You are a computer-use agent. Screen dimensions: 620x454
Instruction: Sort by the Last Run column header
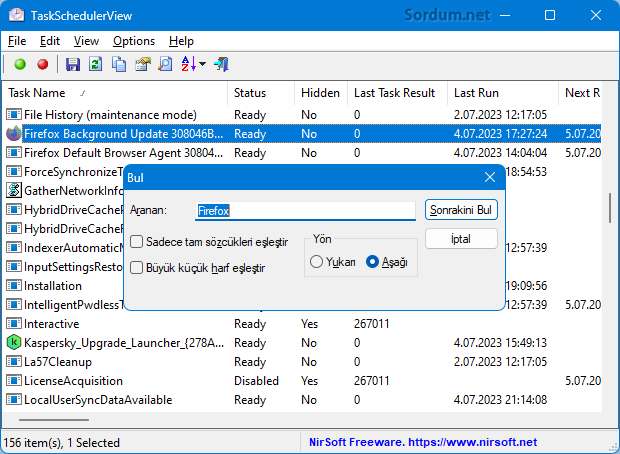pos(503,93)
